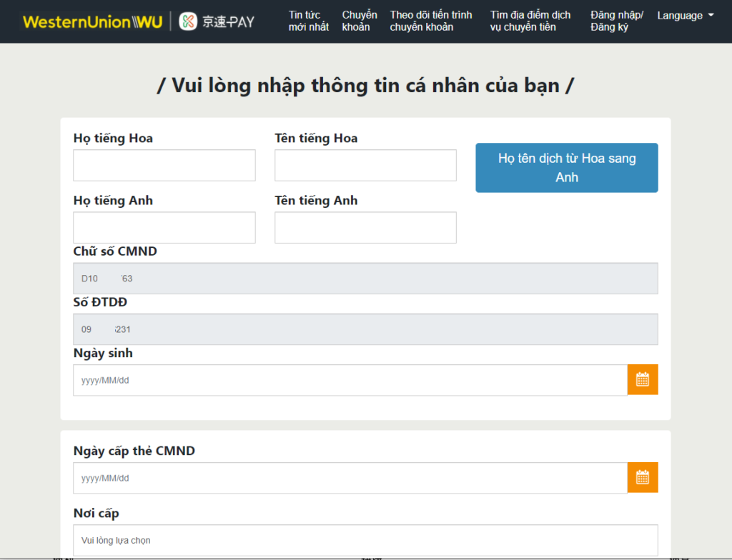Open calendar picker for Ngày cấp thẻ CMND

click(643, 477)
